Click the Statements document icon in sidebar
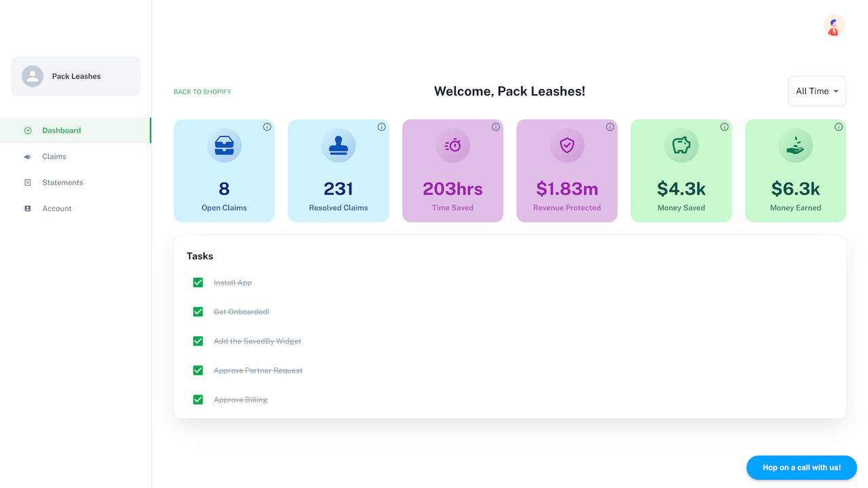 pos(27,182)
